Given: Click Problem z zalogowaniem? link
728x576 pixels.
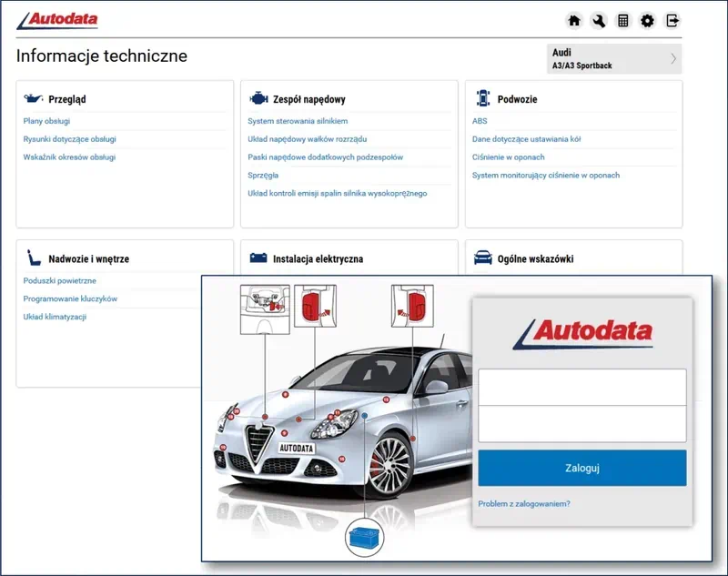Looking at the screenshot, I should [524, 503].
